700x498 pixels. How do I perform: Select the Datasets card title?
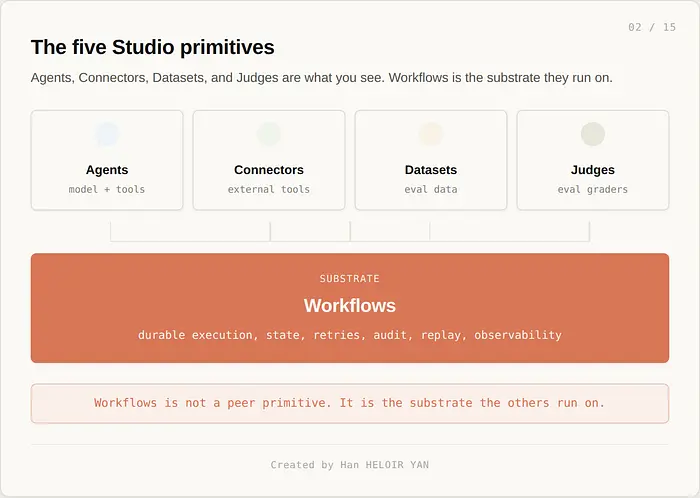pos(431,170)
